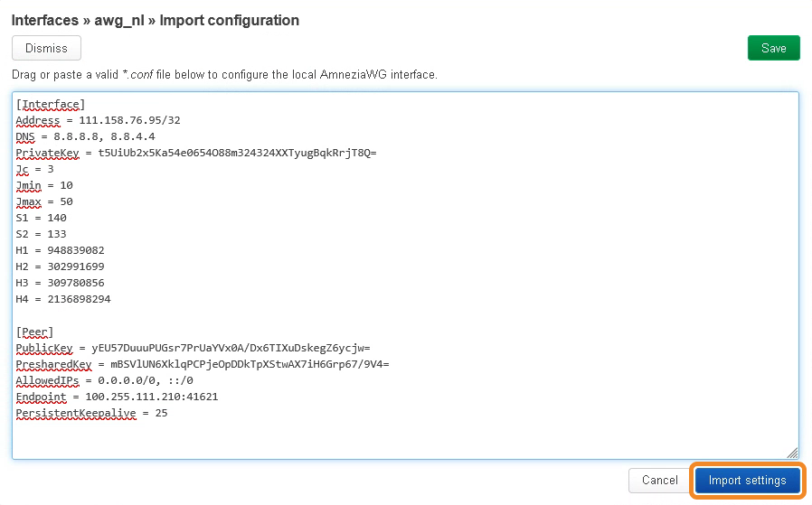This screenshot has height=505, width=812.
Task: Click the PersistentKeepalive = 25 line
Action: pos(91,413)
